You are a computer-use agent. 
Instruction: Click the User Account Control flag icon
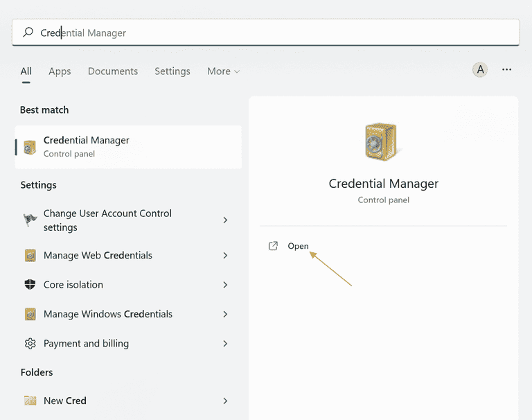[30, 220]
